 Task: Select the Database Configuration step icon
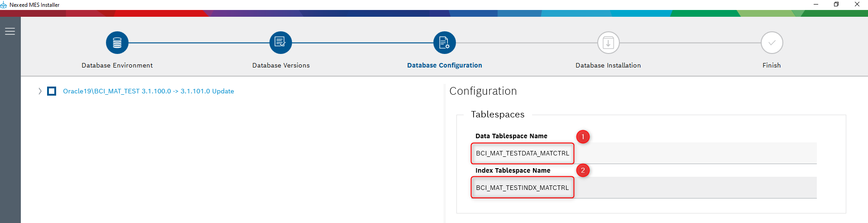click(444, 43)
